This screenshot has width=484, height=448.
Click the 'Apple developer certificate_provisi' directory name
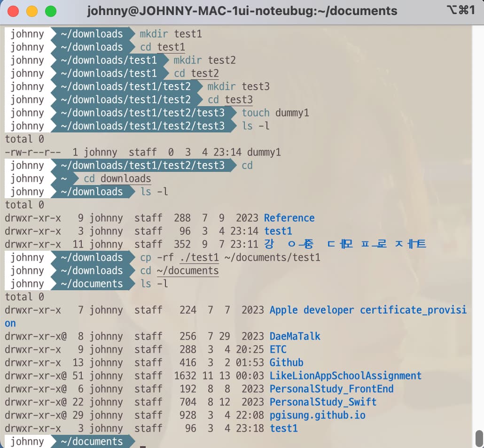coord(368,310)
